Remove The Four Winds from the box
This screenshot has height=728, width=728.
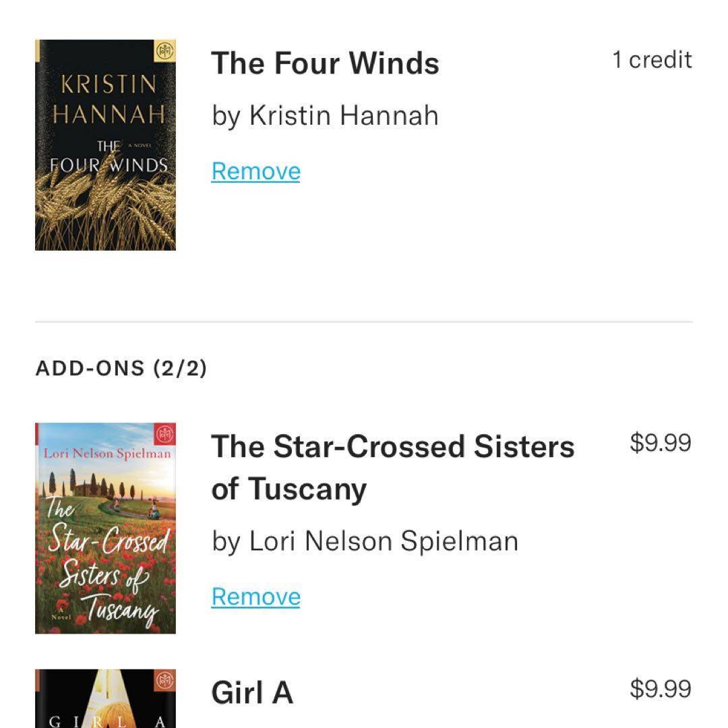255,171
